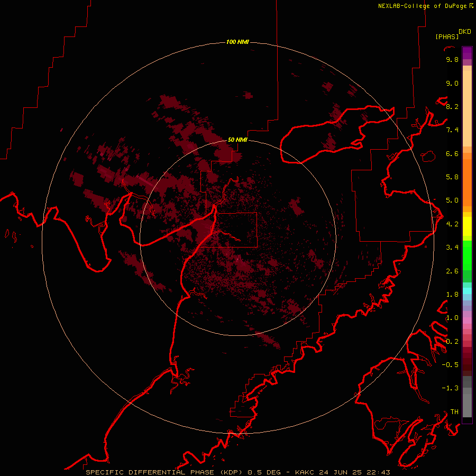Click the 2.6 value on the color scale

tap(452, 271)
